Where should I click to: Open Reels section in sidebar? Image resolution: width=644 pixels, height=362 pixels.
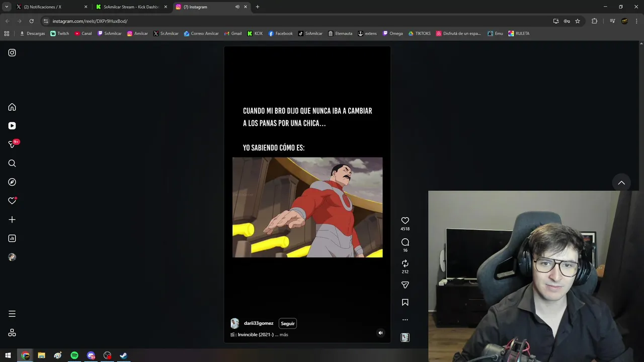click(12, 126)
